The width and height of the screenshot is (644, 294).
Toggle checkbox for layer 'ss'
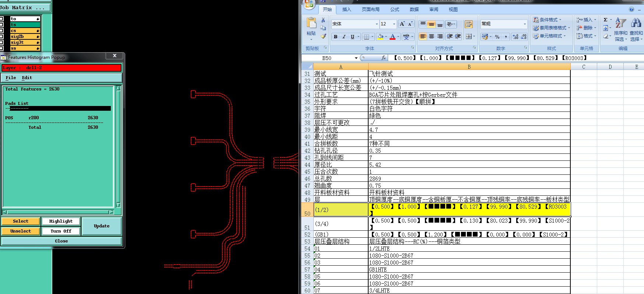(x=2, y=48)
